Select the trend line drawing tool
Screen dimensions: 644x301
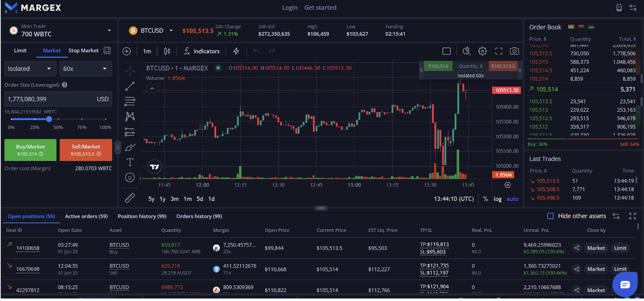(x=130, y=86)
